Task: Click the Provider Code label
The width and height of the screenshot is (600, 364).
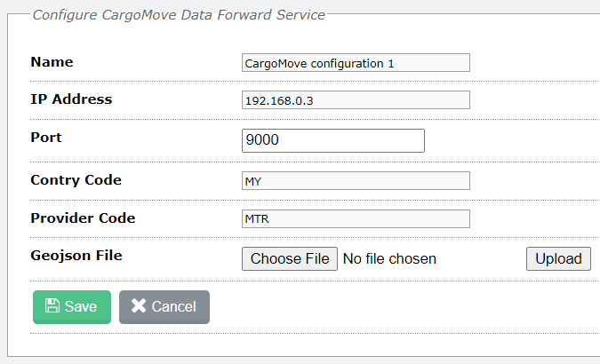Action: pyautogui.click(x=83, y=218)
